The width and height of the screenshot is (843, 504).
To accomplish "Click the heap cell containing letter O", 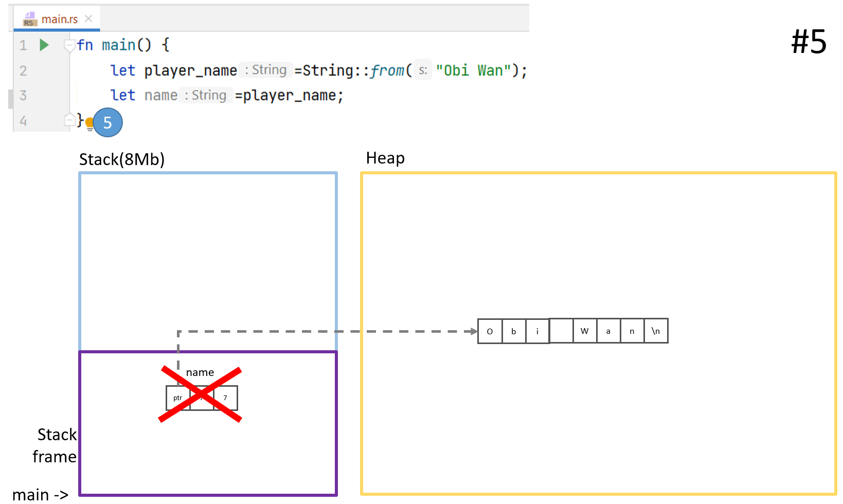I will click(x=490, y=331).
